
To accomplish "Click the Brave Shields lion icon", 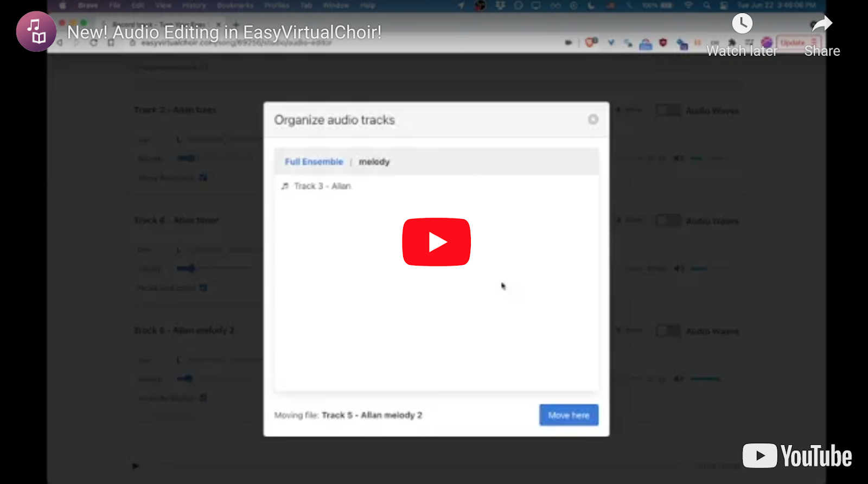I will 591,42.
